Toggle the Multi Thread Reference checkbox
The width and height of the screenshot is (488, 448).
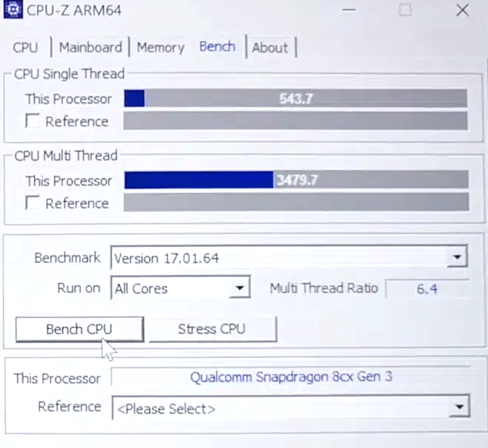pyautogui.click(x=33, y=204)
